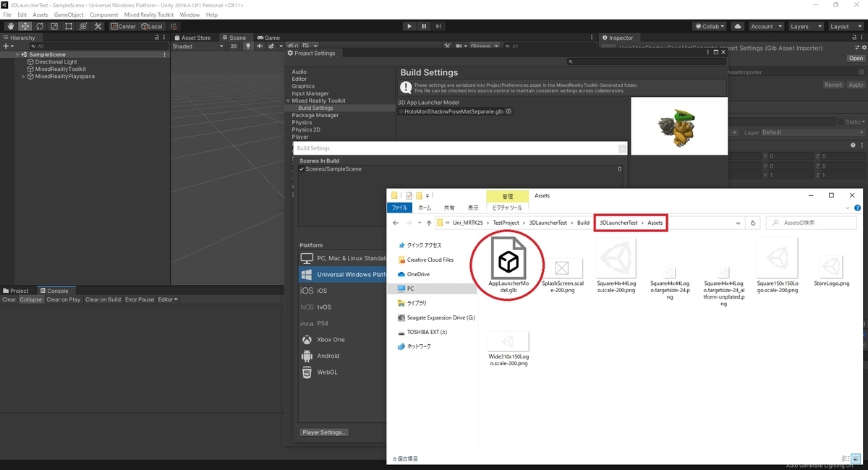Open Editor dropdown in Console
The image size is (868, 470).
[x=167, y=299]
